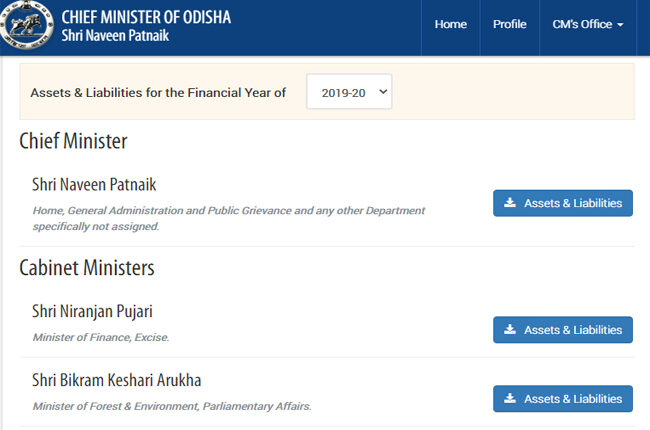Download Shri Naveen Patnaik Assets & Liabilities

[x=563, y=203]
